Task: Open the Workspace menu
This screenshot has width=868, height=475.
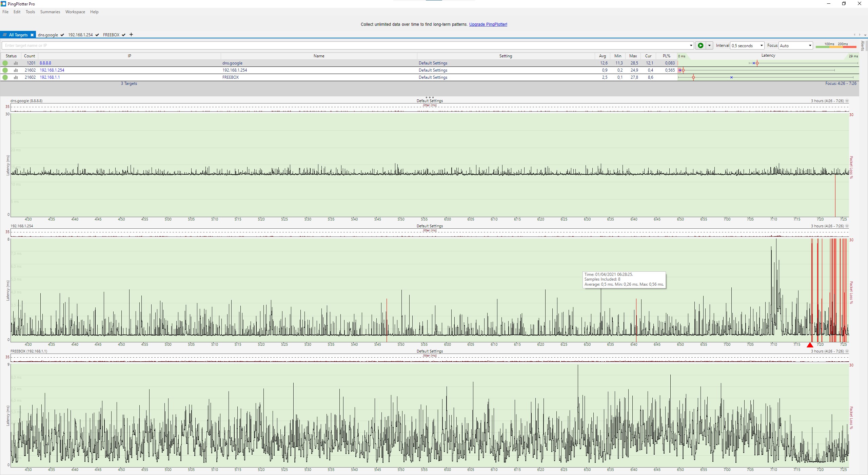Action: (x=75, y=12)
